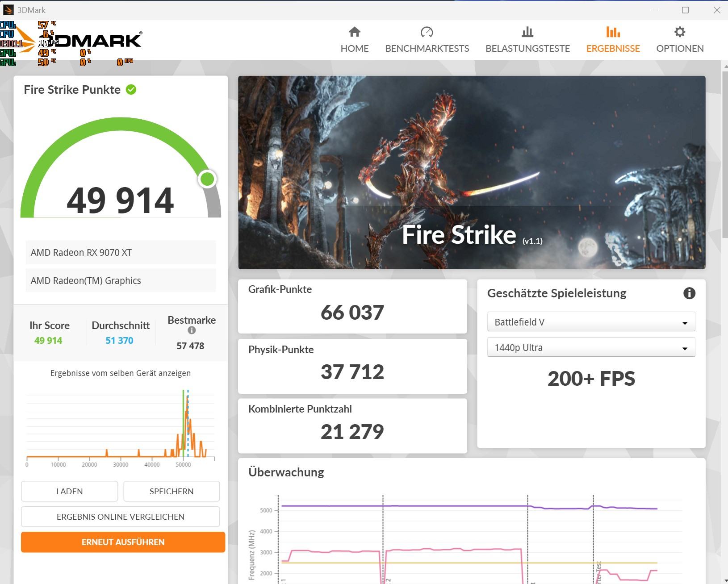
Task: Click the Überwachung heading
Action: 286,472
